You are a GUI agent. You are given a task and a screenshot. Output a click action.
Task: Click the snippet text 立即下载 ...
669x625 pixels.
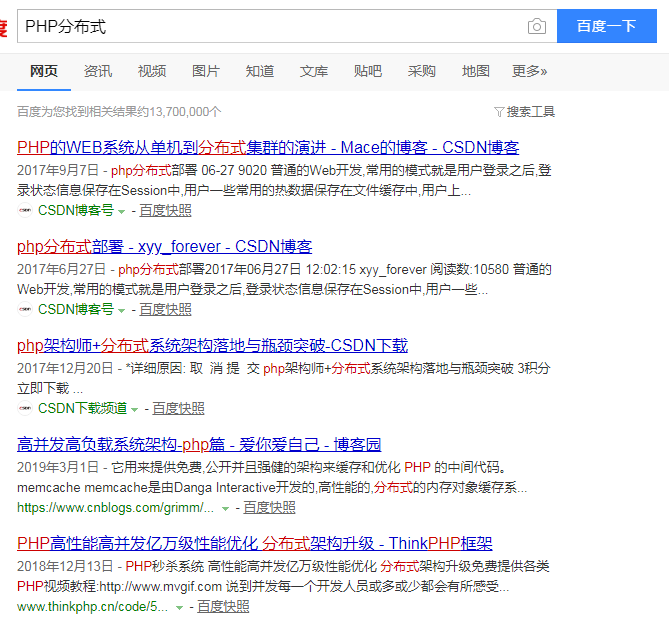tap(43, 388)
